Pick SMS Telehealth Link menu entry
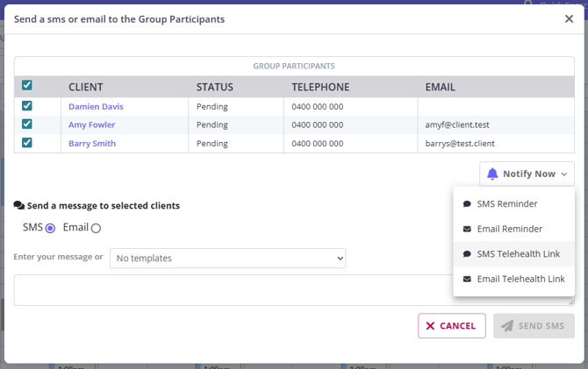 click(518, 254)
